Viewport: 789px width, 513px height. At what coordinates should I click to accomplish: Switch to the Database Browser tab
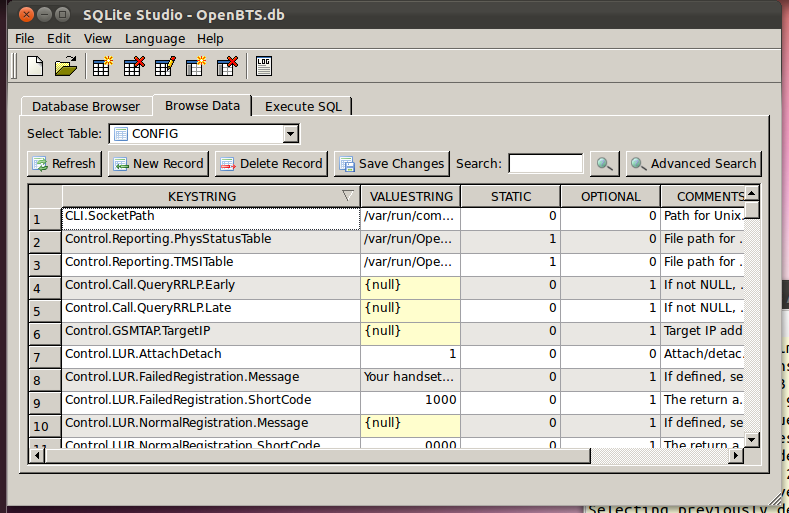coord(86,106)
